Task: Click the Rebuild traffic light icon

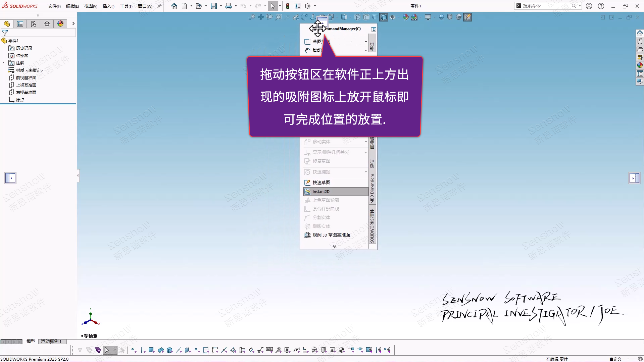Action: [288, 6]
